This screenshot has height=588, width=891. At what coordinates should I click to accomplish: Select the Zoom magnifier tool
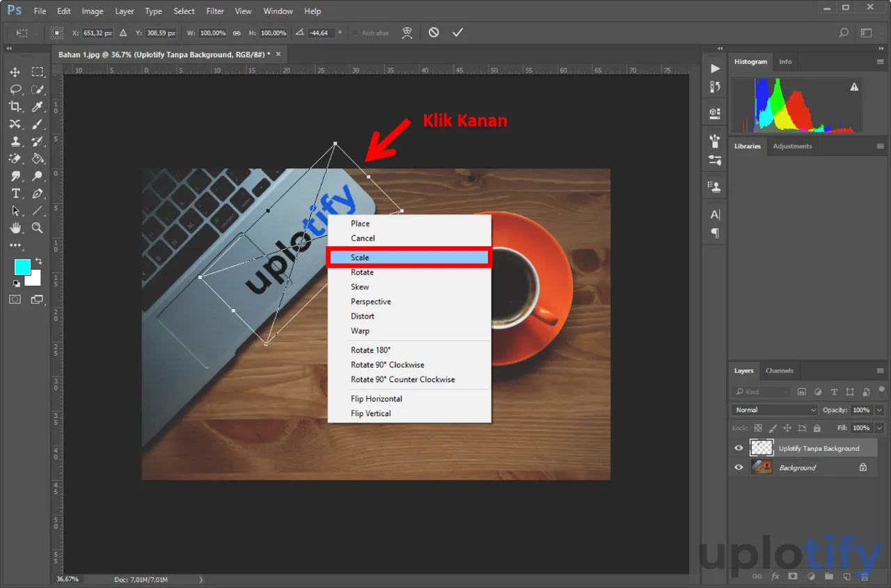click(38, 228)
